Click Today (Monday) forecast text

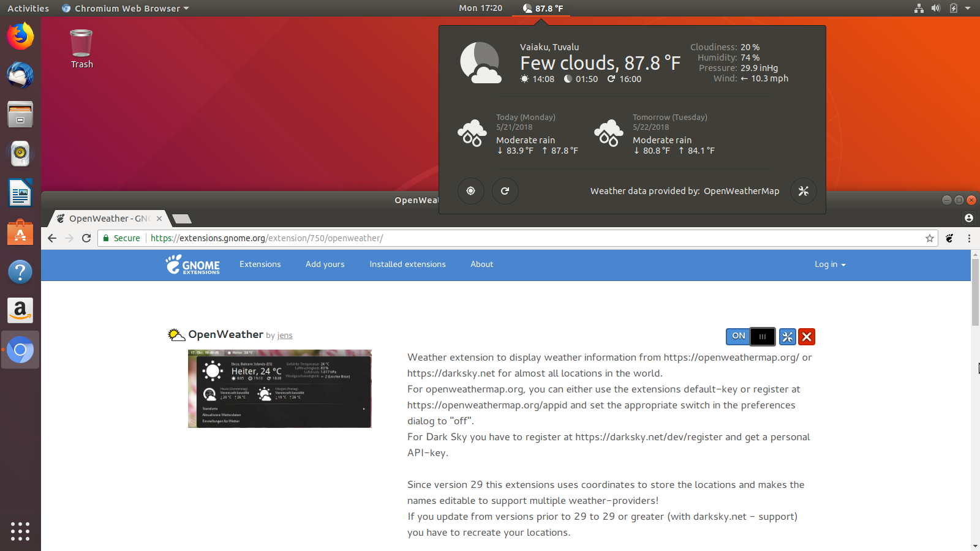pos(526,117)
